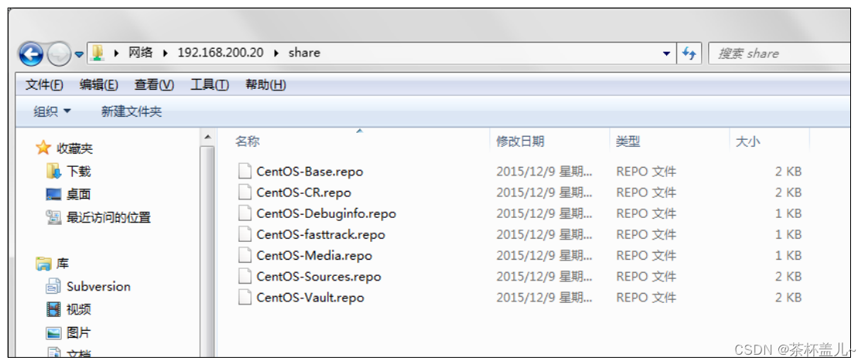Go back with the blue Back arrow

[31, 53]
